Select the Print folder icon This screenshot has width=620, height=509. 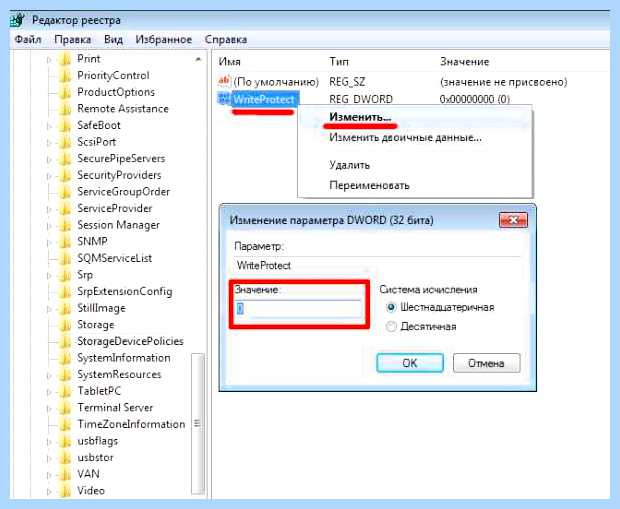[x=65, y=59]
